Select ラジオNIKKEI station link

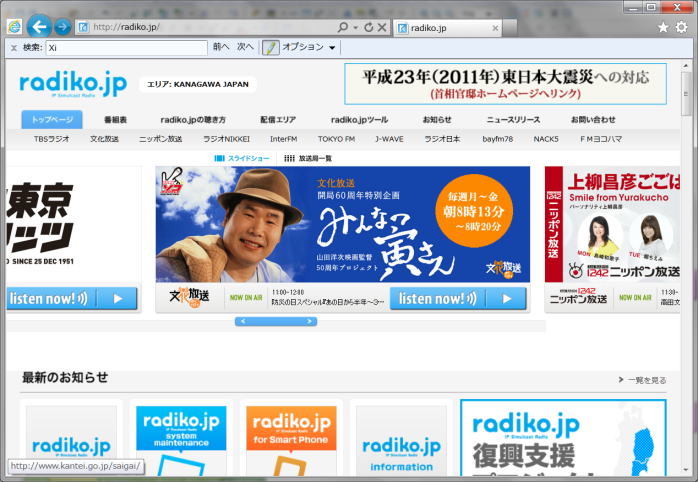[x=226, y=139]
